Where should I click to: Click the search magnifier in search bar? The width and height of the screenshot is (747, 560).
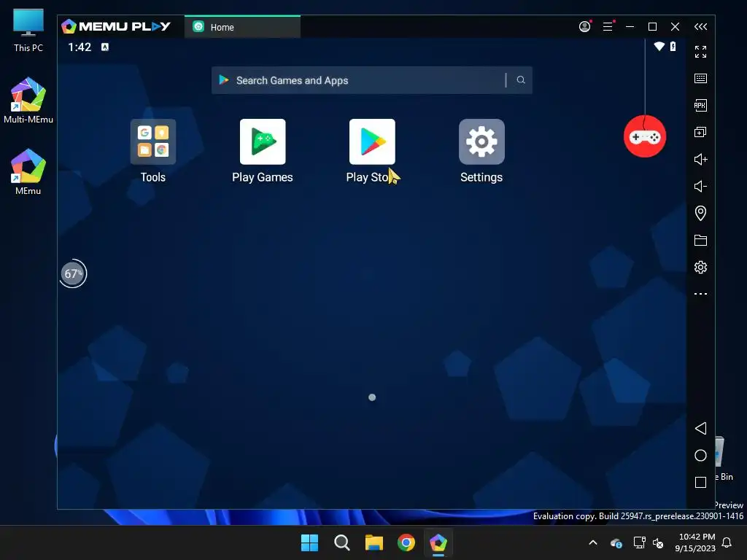(521, 80)
